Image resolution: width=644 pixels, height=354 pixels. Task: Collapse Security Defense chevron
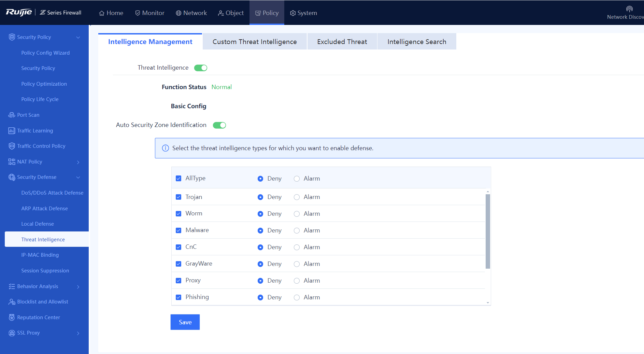[x=78, y=177]
